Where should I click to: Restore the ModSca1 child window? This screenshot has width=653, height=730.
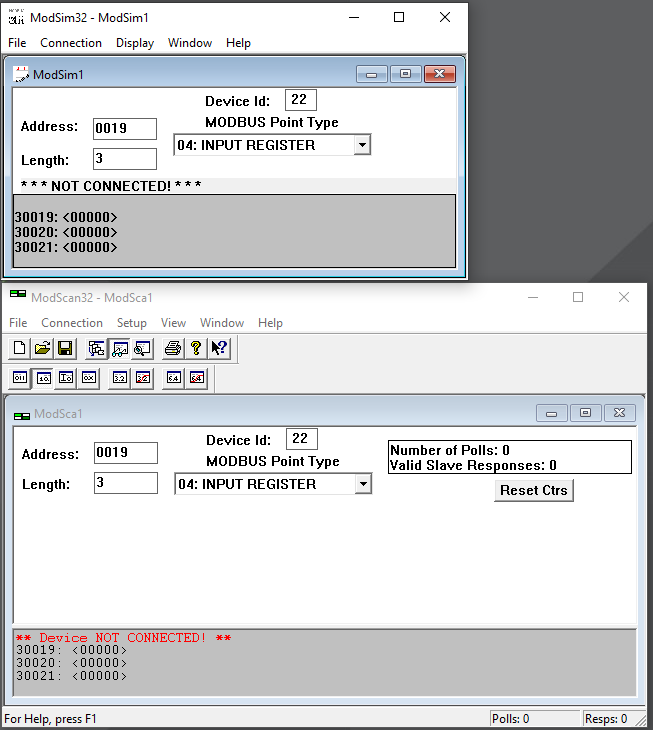pos(586,413)
